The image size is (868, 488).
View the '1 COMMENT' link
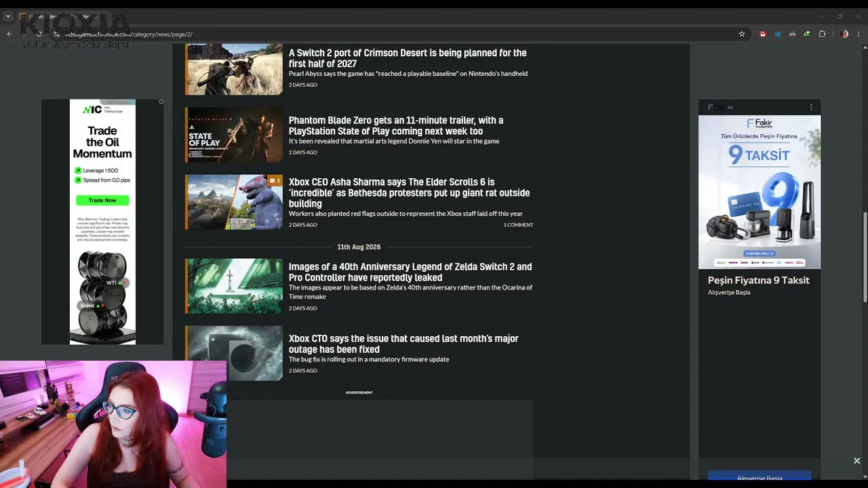click(x=518, y=225)
